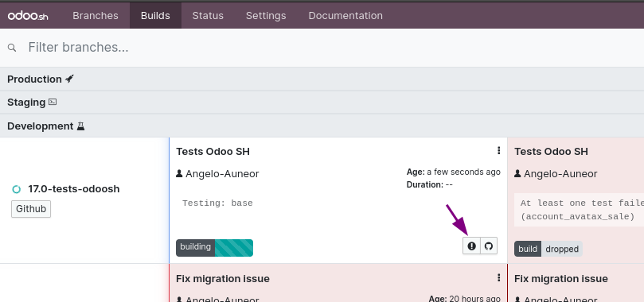Click the exclamation logs icon on building card
Screen dimensions: 644x302
pos(471,246)
